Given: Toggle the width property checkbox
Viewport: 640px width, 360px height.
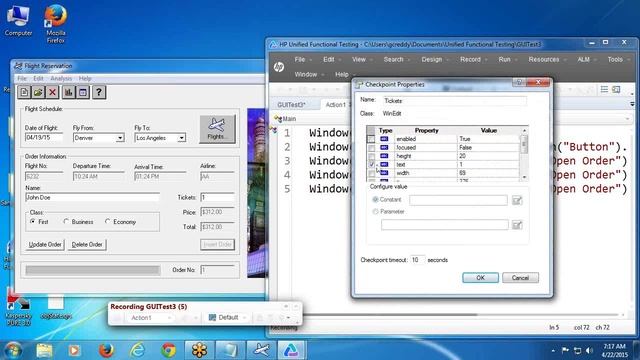Looking at the screenshot, I should pos(371,173).
